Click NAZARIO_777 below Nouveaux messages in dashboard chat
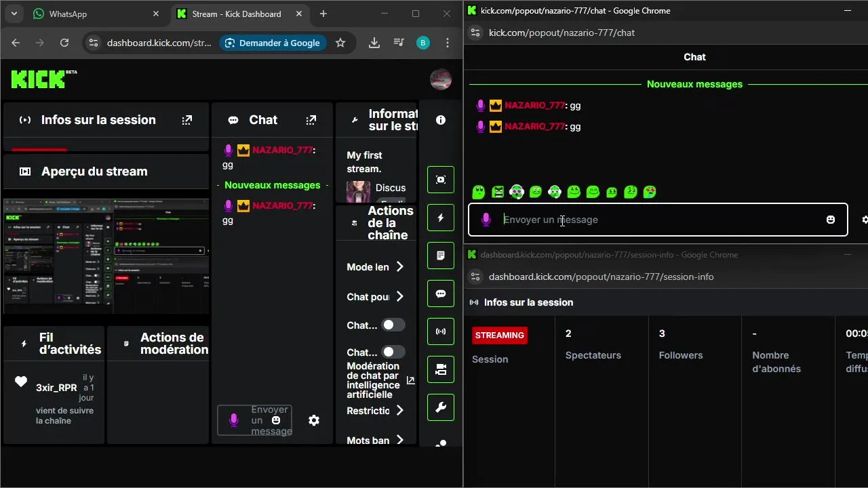This screenshot has height=488, width=868. pos(283,205)
